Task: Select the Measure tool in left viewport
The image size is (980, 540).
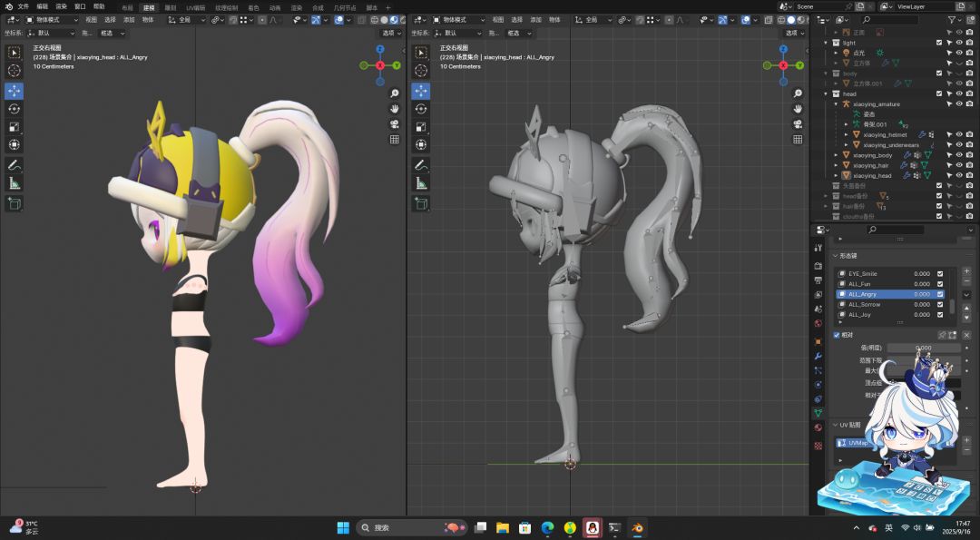Action: tap(14, 183)
